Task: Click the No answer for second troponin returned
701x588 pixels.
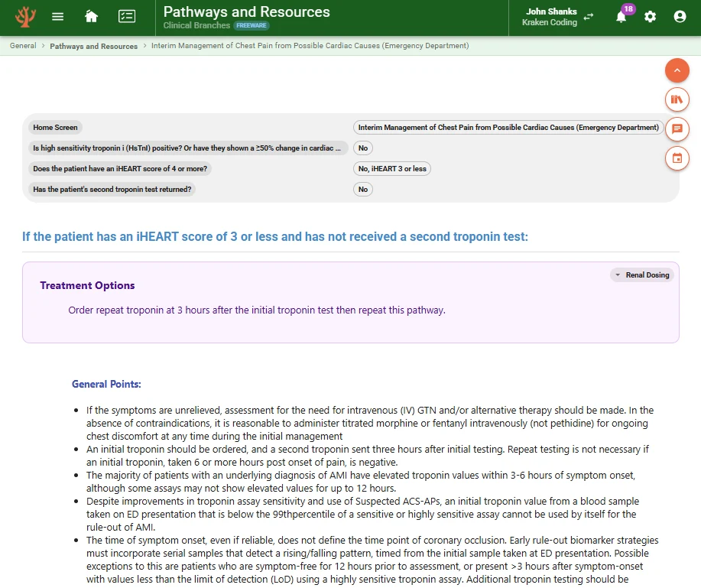Action: tap(363, 189)
